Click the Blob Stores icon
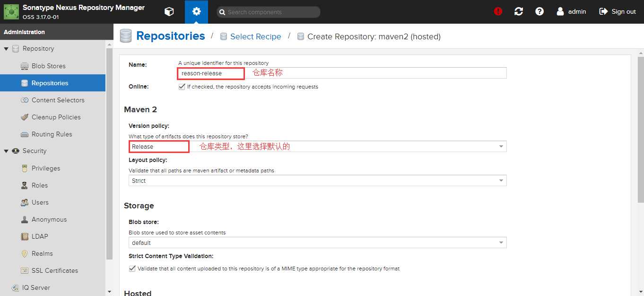This screenshot has width=644, height=296. [x=25, y=66]
